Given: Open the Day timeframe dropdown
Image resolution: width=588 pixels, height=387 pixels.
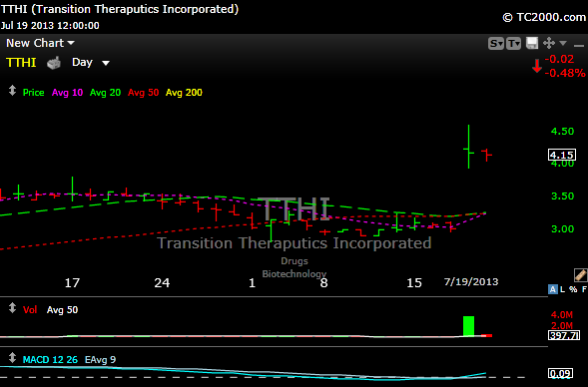Looking at the screenshot, I should [91, 62].
